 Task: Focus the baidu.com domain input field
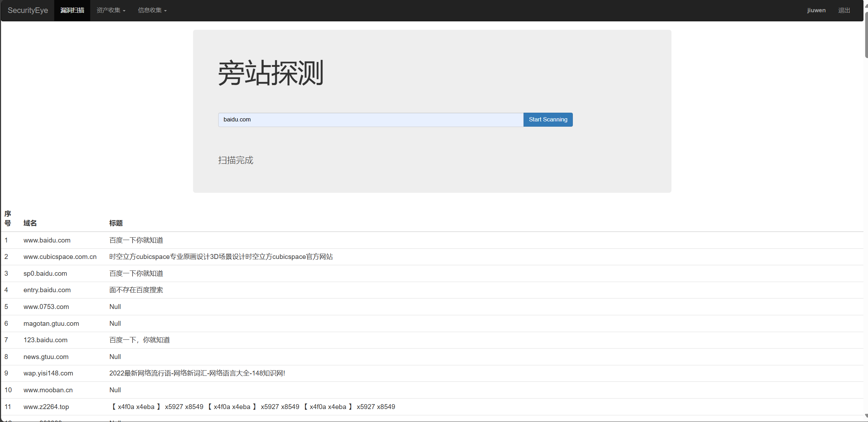click(x=370, y=120)
